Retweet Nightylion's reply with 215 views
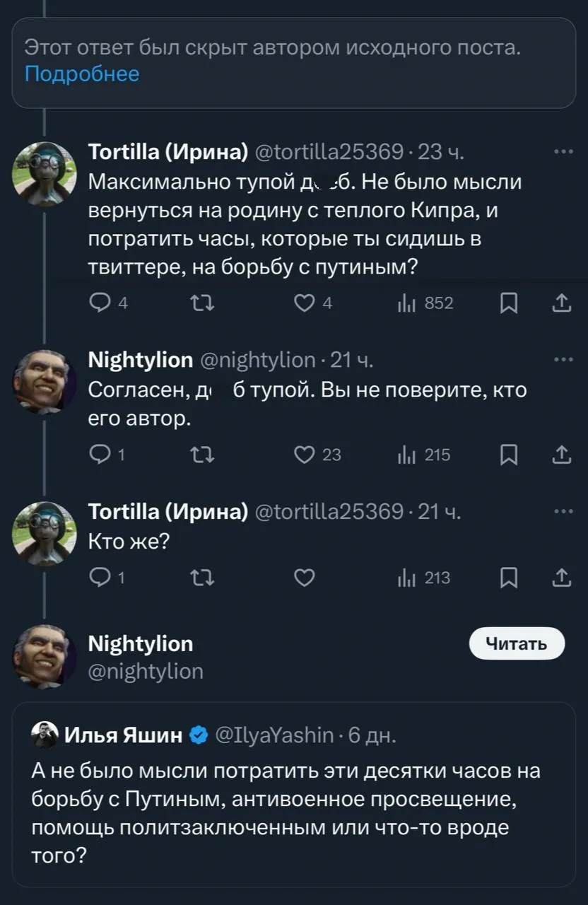This screenshot has height=905, width=588. 203,455
